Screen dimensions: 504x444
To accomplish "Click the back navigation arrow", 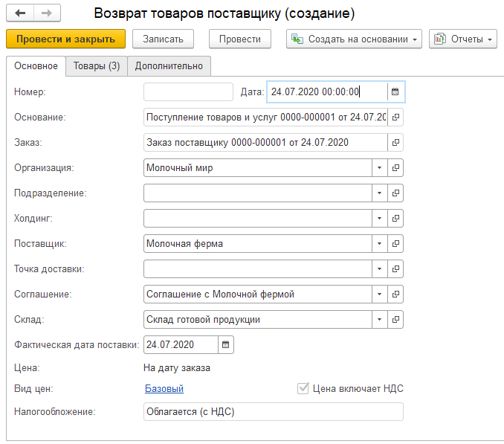I will coord(20,14).
